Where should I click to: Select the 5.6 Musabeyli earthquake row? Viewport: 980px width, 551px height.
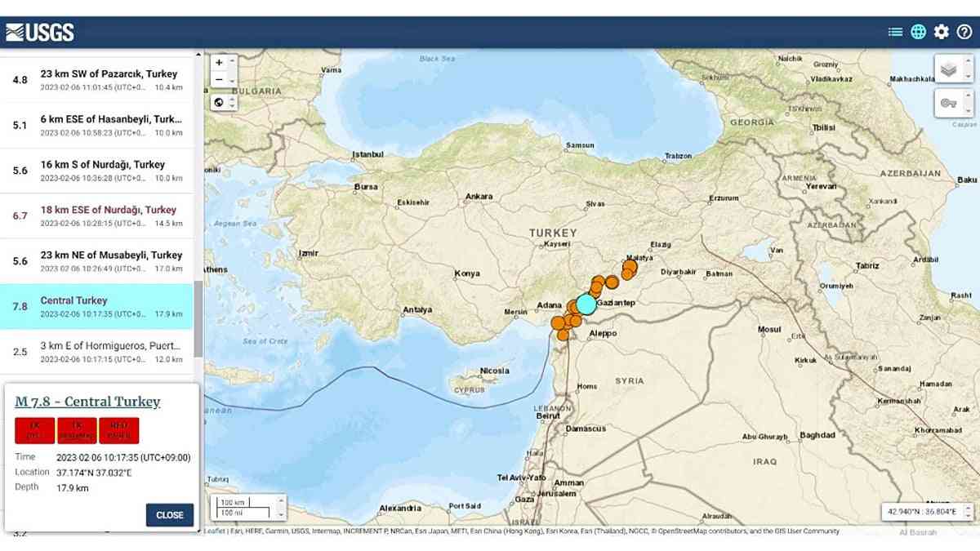pyautogui.click(x=97, y=261)
